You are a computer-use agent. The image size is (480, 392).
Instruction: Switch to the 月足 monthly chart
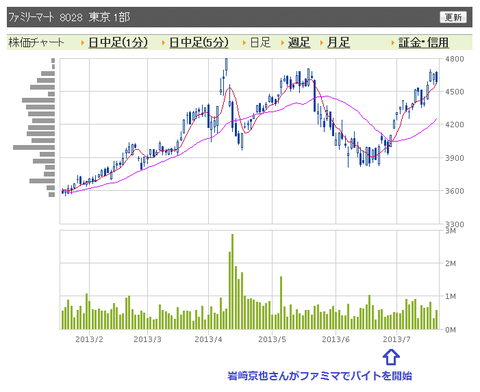click(x=338, y=43)
